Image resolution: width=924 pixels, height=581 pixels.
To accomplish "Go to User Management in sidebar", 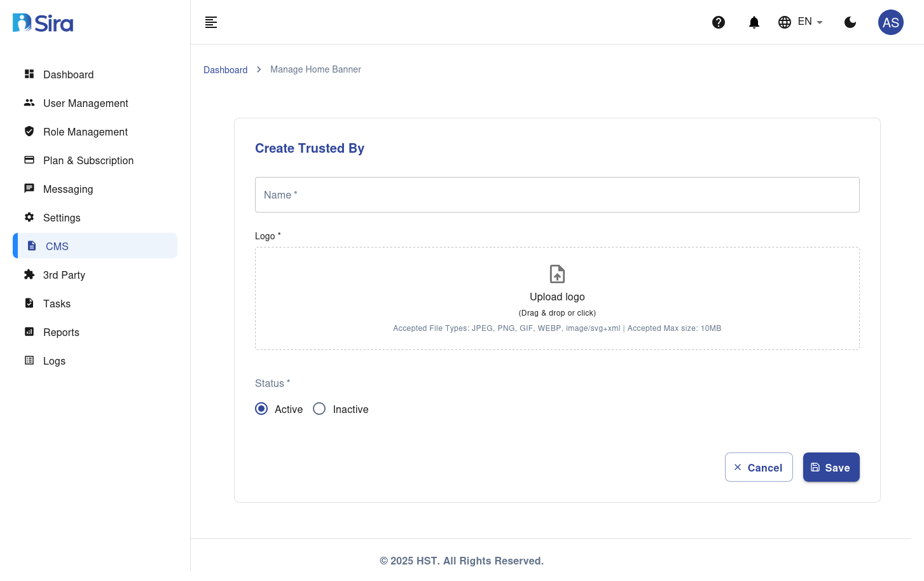I will 85,103.
